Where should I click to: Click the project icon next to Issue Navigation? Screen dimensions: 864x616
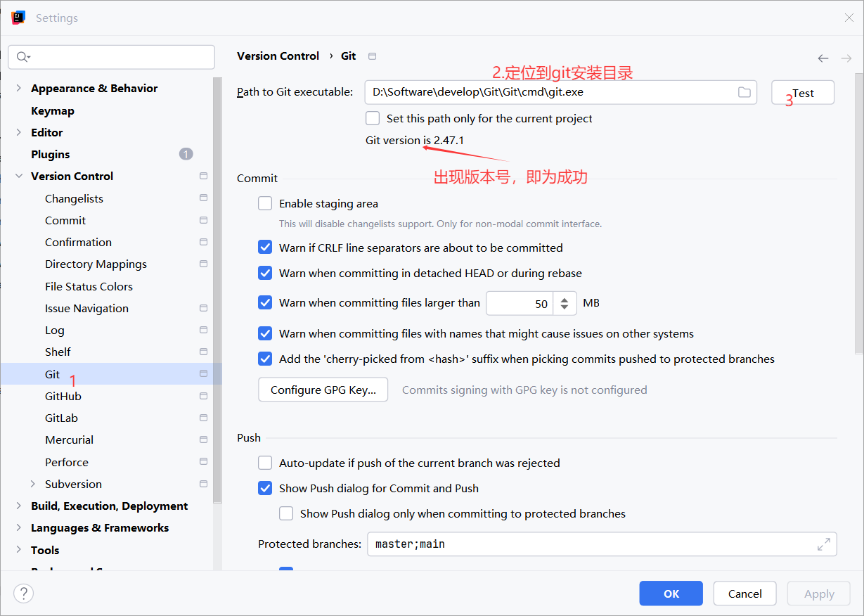coord(203,308)
